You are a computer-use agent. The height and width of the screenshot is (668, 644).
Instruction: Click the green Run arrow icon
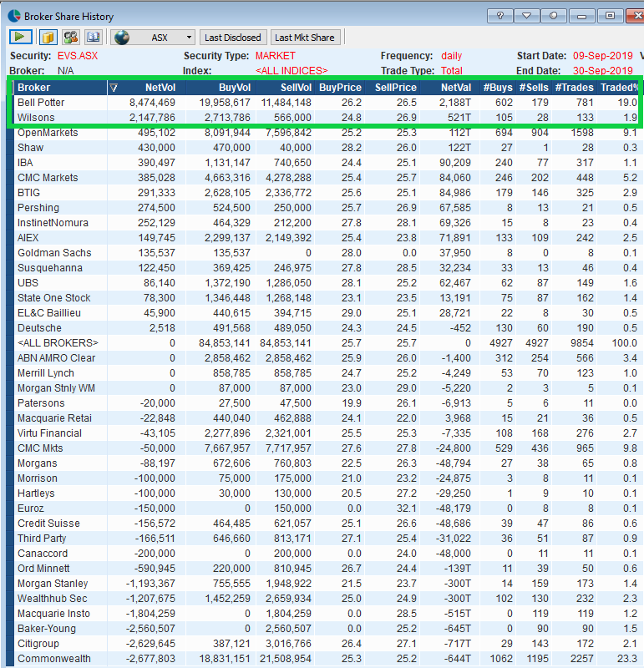(x=20, y=37)
